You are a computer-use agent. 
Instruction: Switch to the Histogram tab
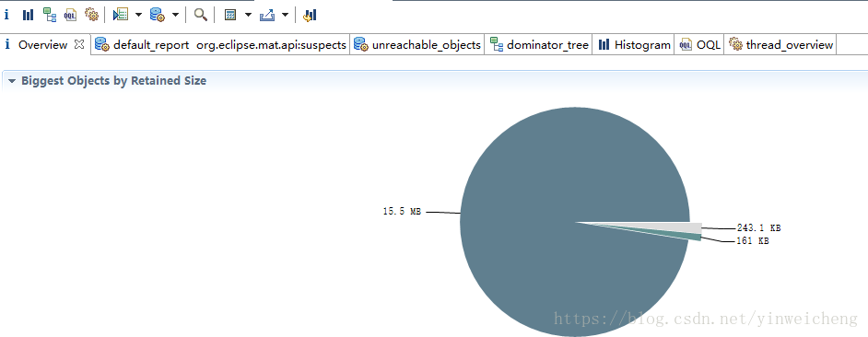(634, 45)
